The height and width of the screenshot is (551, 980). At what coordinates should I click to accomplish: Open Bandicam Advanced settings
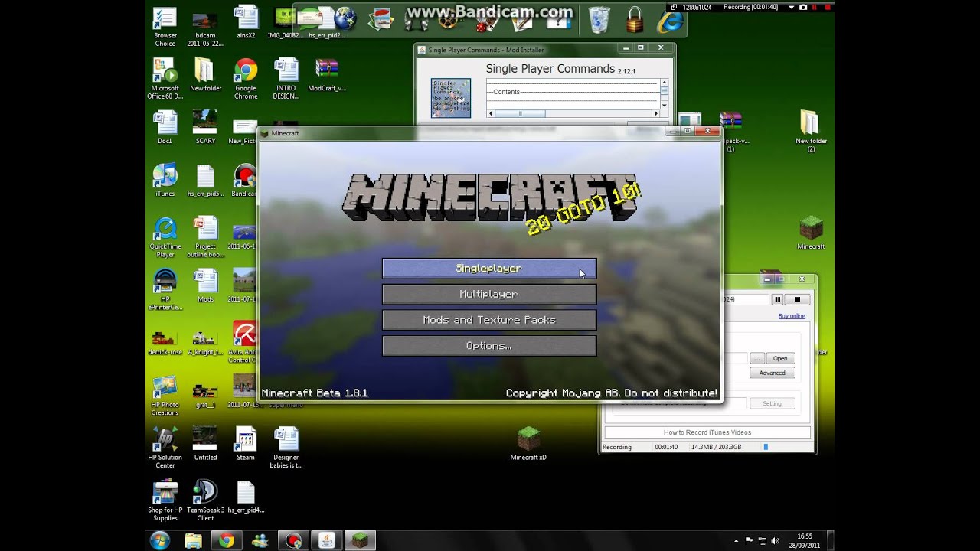tap(772, 373)
